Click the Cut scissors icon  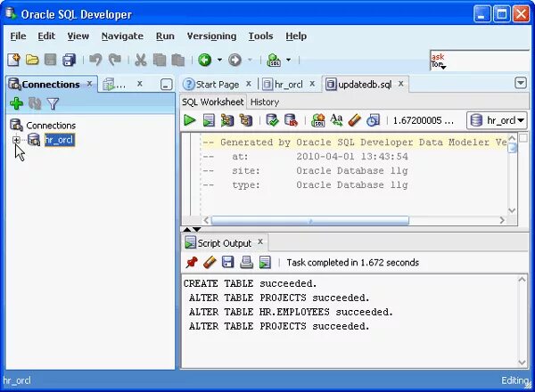point(141,60)
